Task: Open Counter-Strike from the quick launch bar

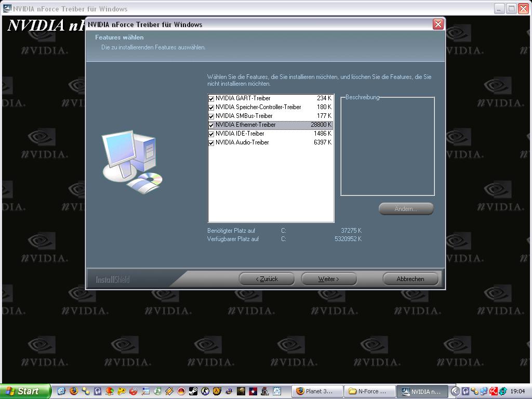Action: click(205, 391)
